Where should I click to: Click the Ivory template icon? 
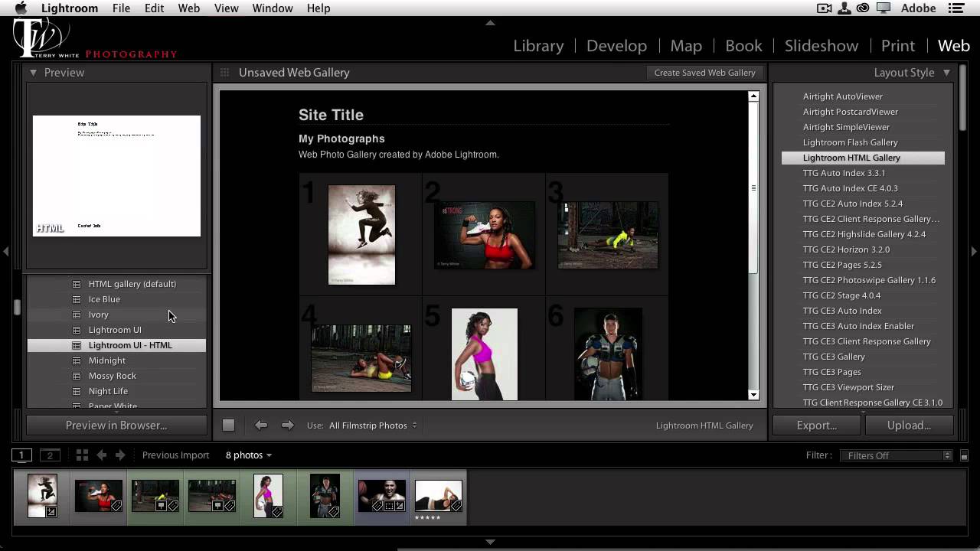click(77, 315)
